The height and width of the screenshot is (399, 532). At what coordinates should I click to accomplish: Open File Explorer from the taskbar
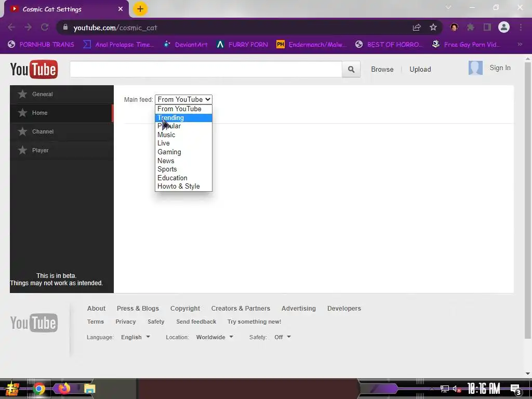(89, 389)
